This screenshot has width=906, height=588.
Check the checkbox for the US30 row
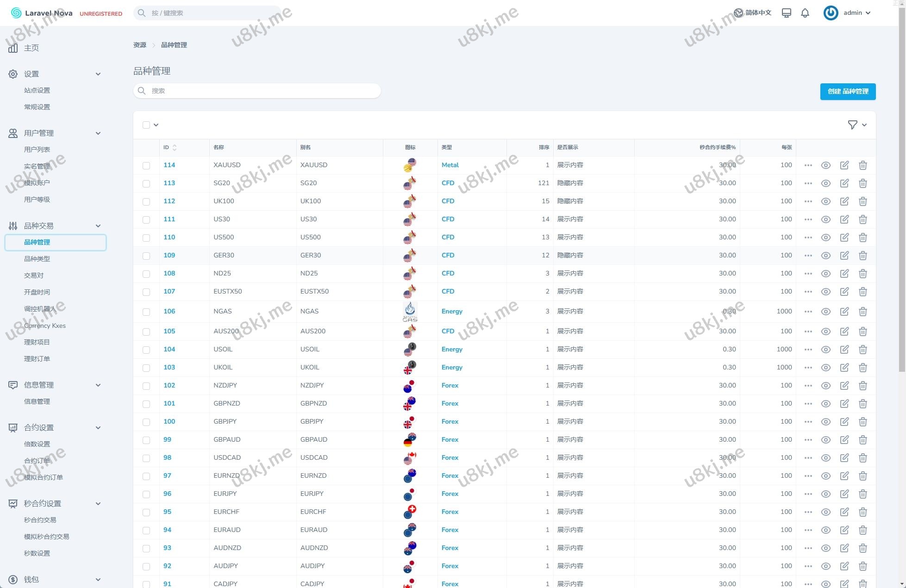146,219
